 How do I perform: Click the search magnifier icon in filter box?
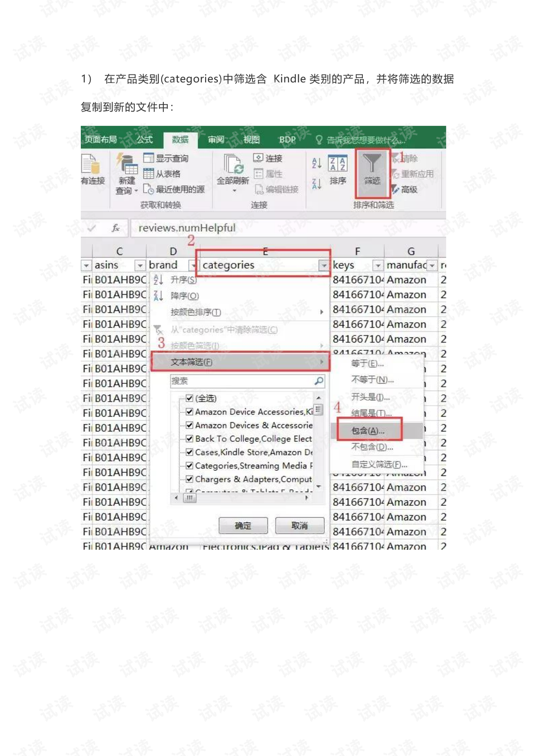tap(318, 381)
